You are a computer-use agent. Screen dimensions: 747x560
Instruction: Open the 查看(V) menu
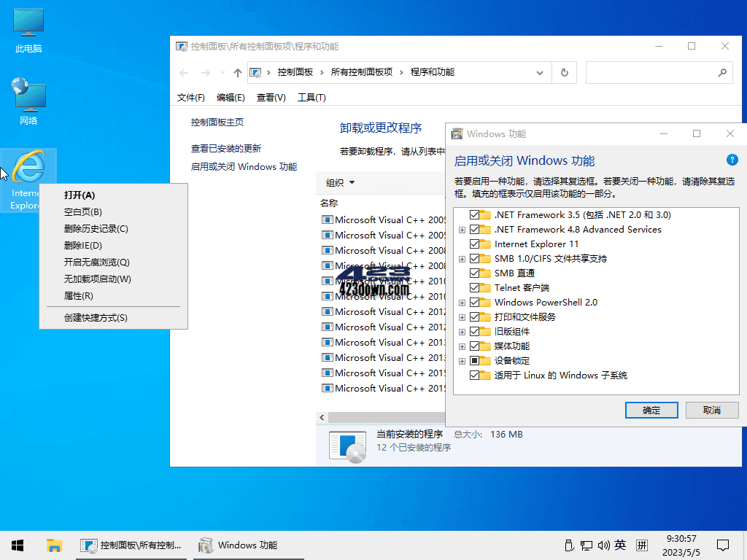point(270,97)
